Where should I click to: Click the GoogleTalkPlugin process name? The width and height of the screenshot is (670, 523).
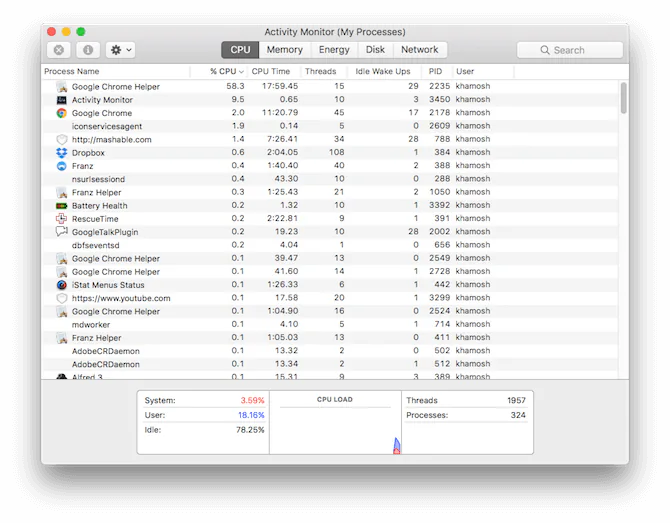tap(105, 232)
